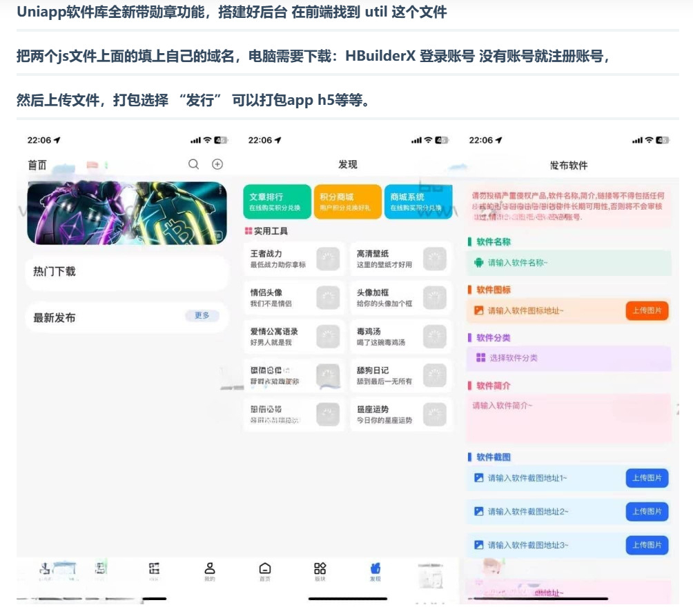Tap the thumbnail icon beside 毒鸡汤

[435, 337]
